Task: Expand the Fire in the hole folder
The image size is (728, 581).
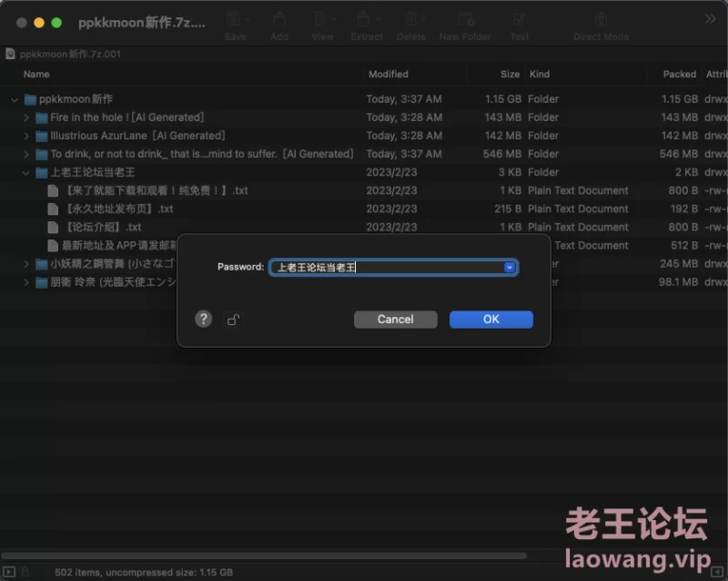Action: coord(26,117)
